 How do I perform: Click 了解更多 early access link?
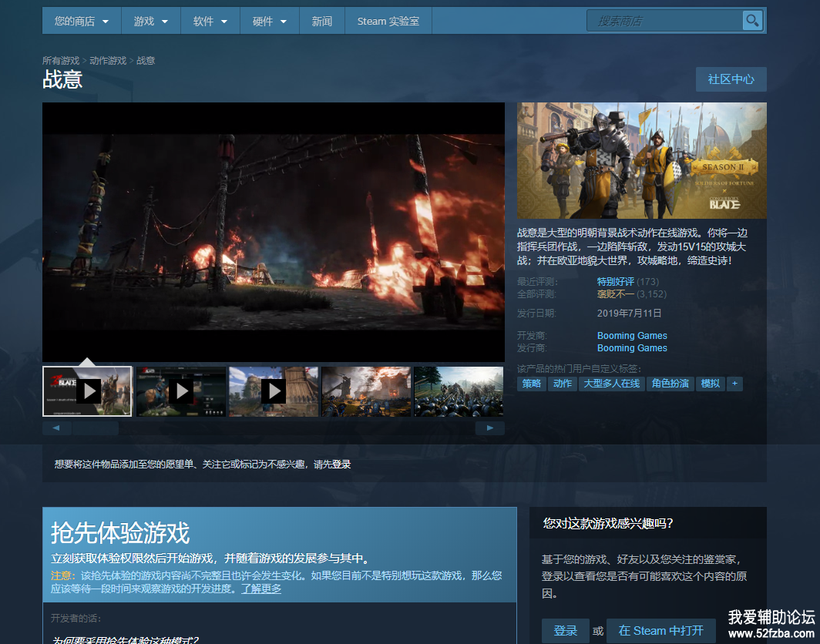(261, 589)
